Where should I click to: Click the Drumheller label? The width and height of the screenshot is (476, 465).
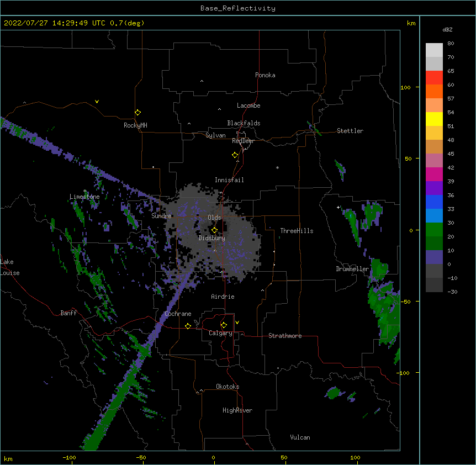[352, 269]
